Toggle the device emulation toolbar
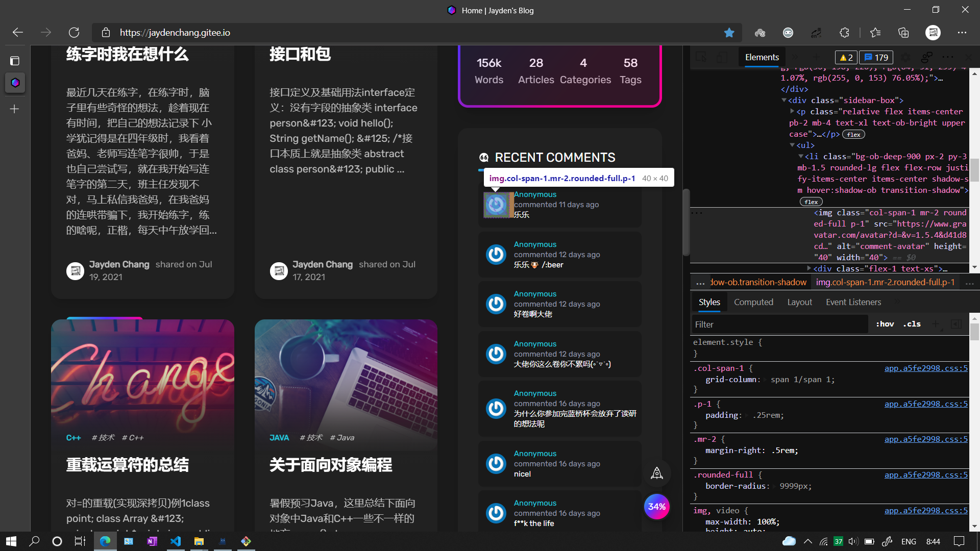 tap(722, 57)
